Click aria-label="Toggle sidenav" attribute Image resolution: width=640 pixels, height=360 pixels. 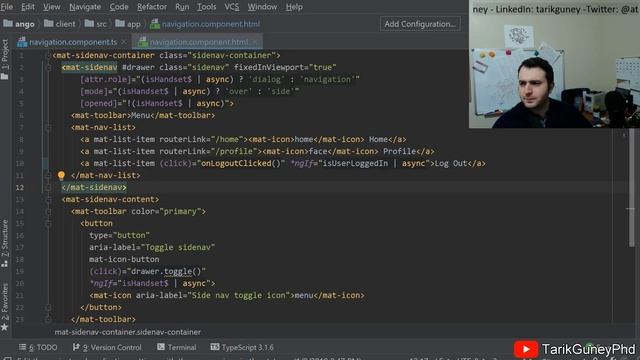pos(152,247)
